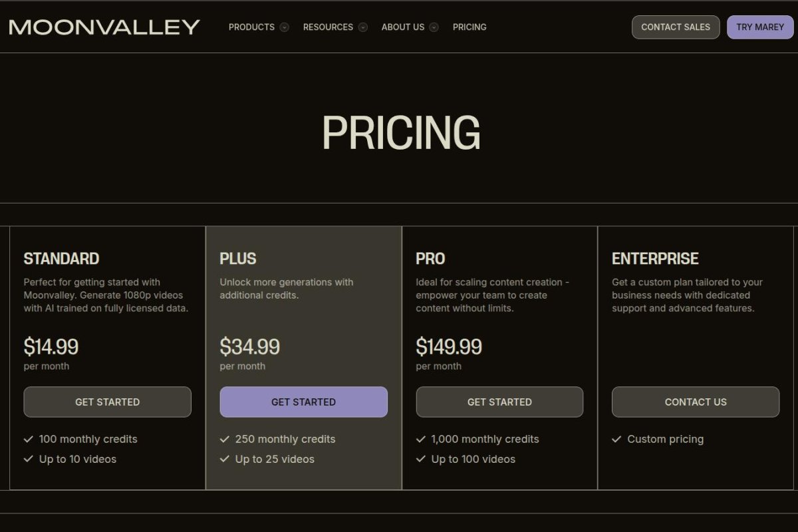This screenshot has height=532, width=798.
Task: Click checkmark beside 1,000 monthly credits
Action: pos(421,439)
